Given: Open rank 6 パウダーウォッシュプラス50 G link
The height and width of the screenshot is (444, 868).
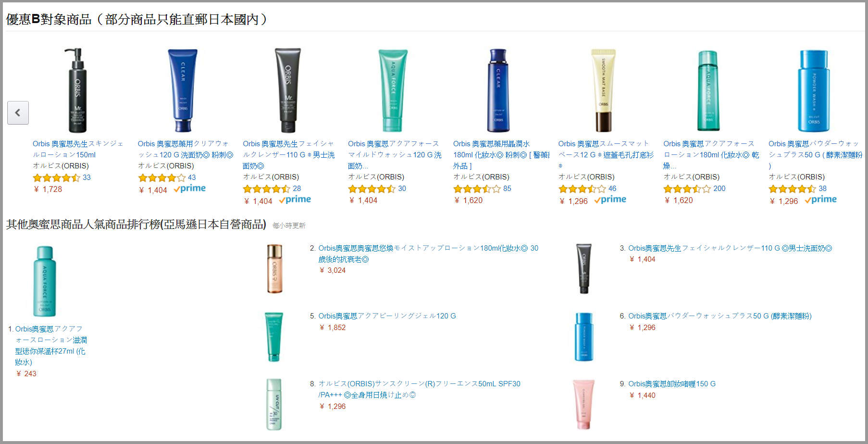Looking at the screenshot, I should (x=720, y=316).
